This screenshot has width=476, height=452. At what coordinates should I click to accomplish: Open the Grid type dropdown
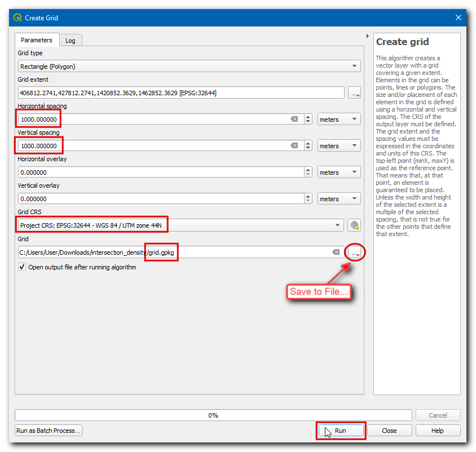click(189, 67)
